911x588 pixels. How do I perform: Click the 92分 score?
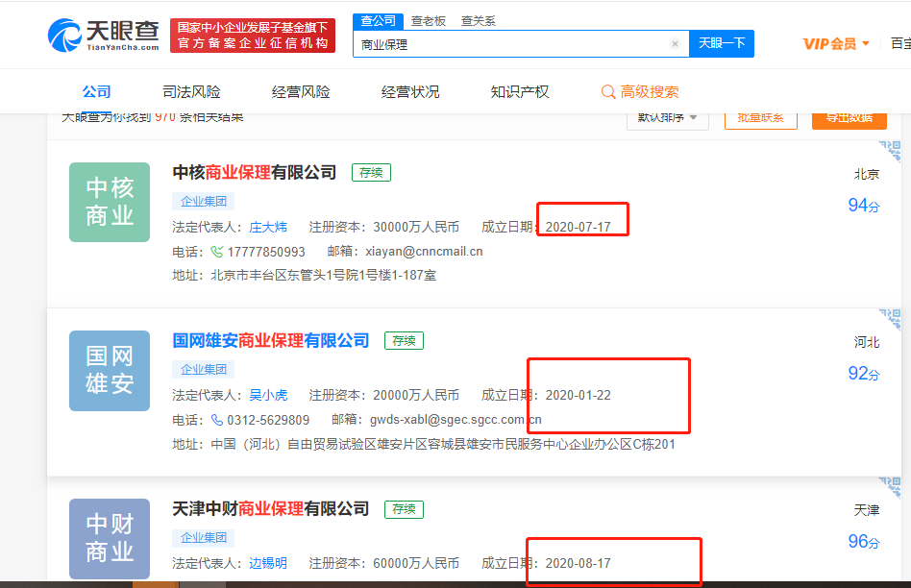tap(863, 373)
